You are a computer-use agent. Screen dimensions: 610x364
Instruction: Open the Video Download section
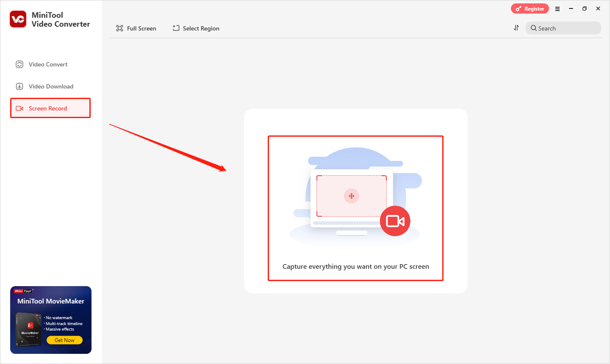[50, 86]
